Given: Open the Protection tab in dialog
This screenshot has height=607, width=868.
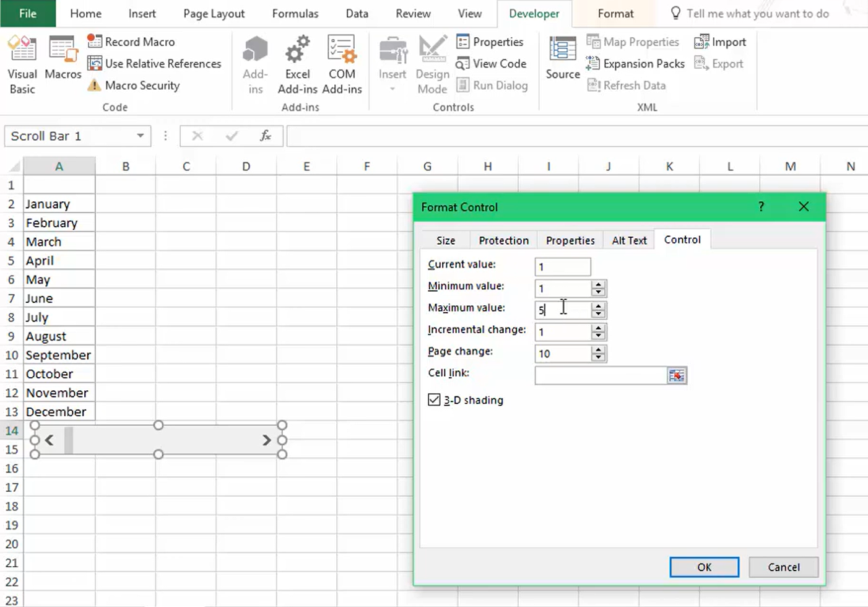Looking at the screenshot, I should click(504, 240).
